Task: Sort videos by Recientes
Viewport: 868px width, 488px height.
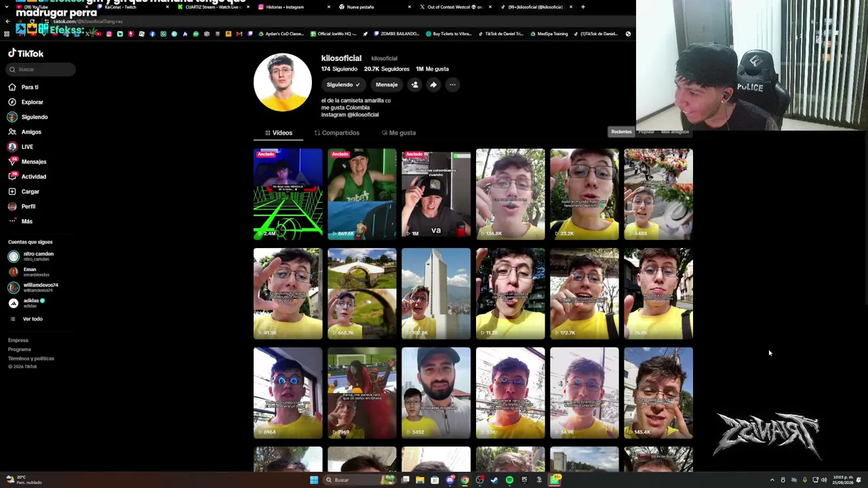Action: click(621, 131)
